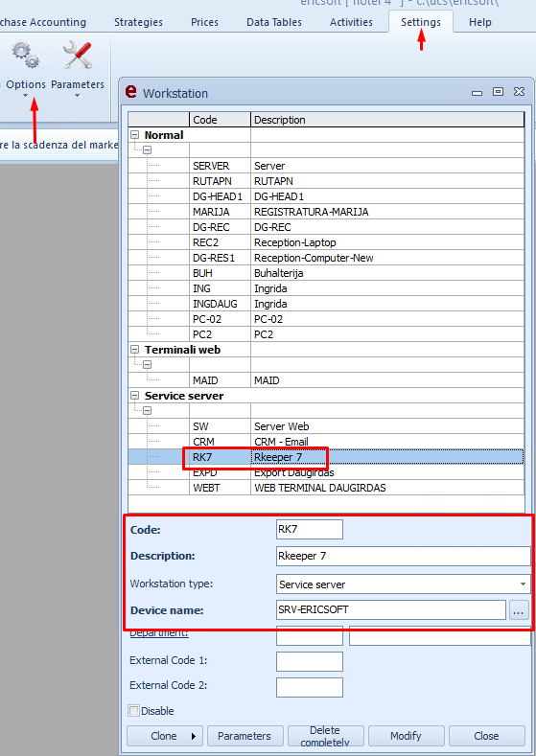
Task: Expand the Clone button arrow
Action: [194, 736]
